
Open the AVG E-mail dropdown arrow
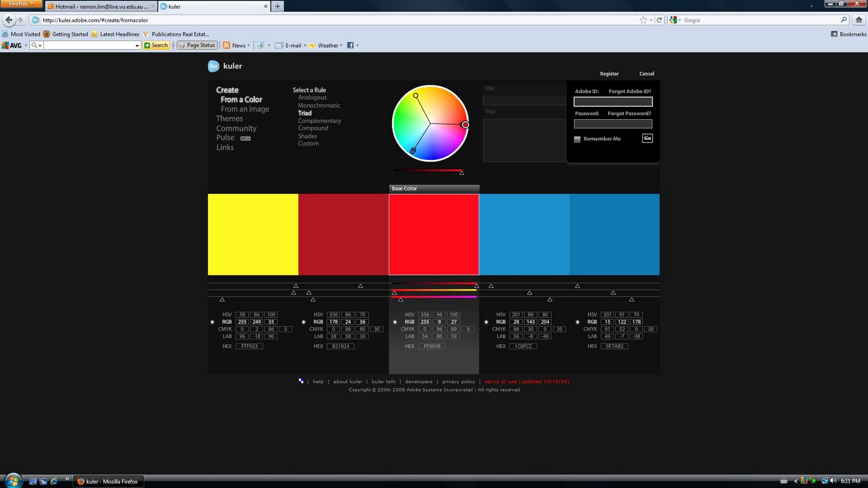click(x=305, y=46)
